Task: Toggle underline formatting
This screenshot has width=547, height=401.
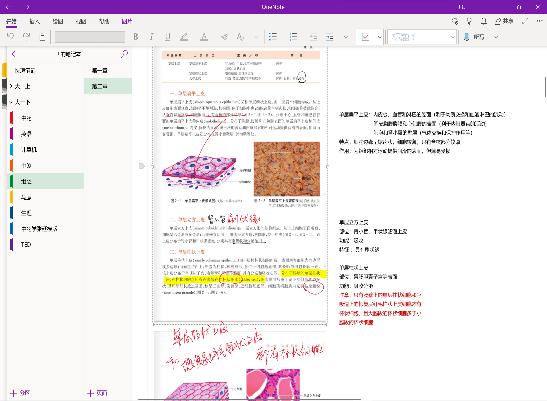Action: pos(168,37)
